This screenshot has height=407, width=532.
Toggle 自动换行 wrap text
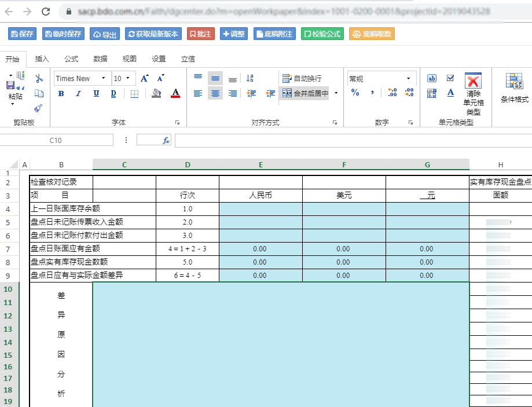[302, 78]
